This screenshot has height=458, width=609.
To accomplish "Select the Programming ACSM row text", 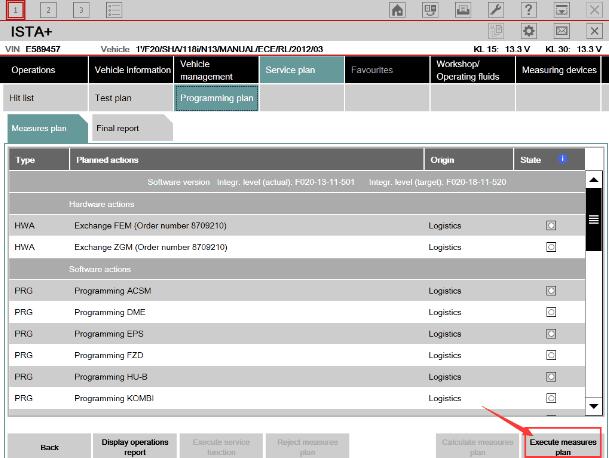I will pos(113,291).
